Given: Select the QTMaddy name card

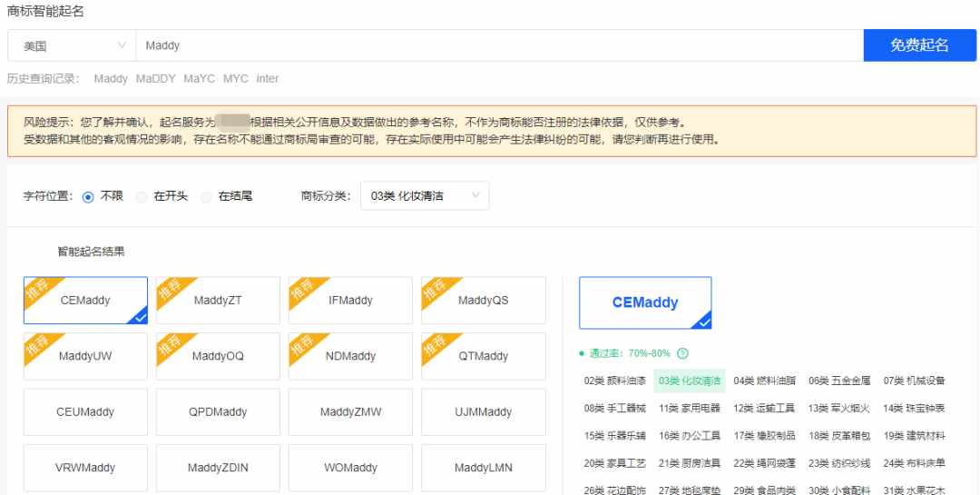Looking at the screenshot, I should (x=483, y=356).
